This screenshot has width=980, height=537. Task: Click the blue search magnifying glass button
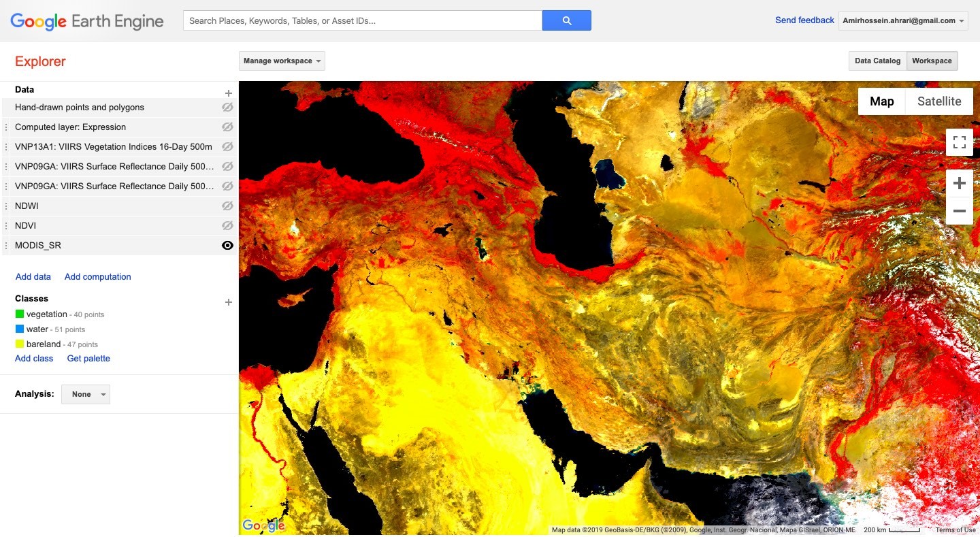[x=566, y=20]
